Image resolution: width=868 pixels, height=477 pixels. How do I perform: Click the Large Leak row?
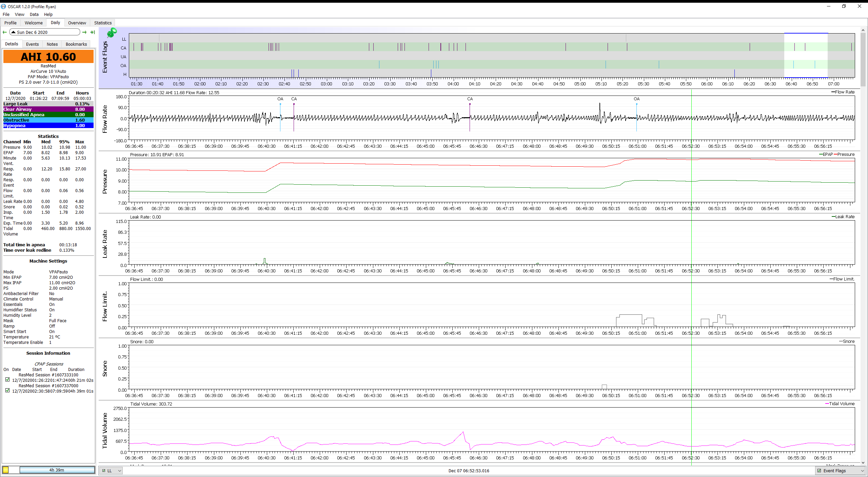click(48, 104)
